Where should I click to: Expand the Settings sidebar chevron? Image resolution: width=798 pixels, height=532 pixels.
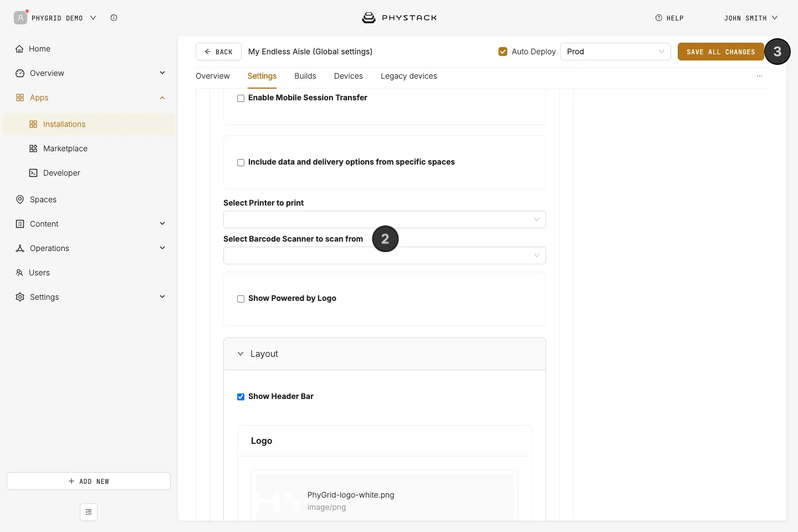coord(162,297)
